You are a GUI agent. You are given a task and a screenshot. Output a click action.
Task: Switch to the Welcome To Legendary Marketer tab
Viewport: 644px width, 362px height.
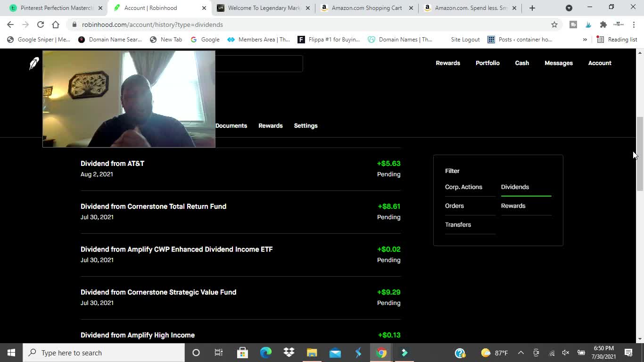[x=264, y=8]
